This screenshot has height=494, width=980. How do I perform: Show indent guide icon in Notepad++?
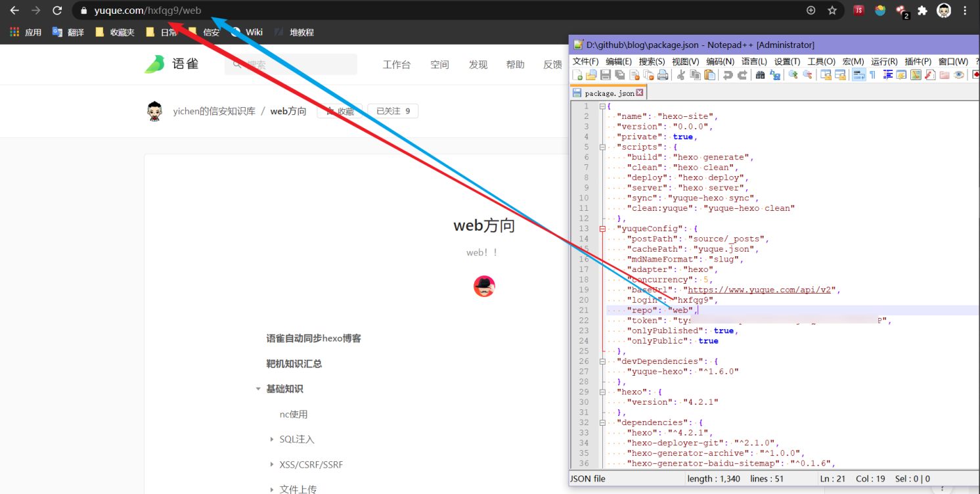[887, 75]
